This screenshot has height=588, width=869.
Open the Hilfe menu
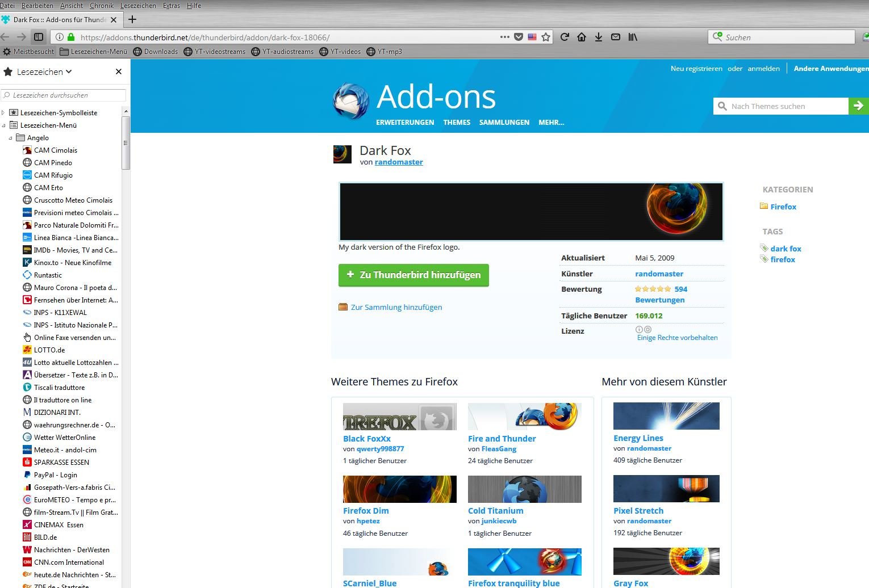tap(194, 6)
